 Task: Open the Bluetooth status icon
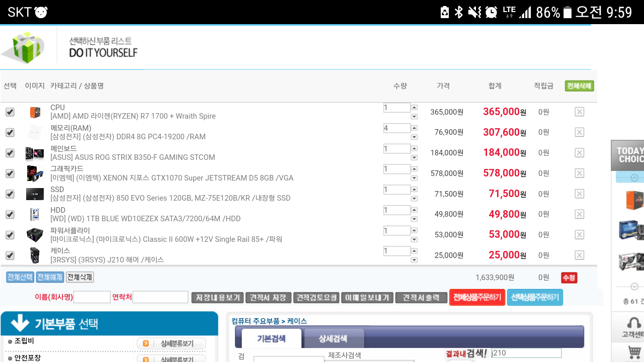[x=458, y=12]
